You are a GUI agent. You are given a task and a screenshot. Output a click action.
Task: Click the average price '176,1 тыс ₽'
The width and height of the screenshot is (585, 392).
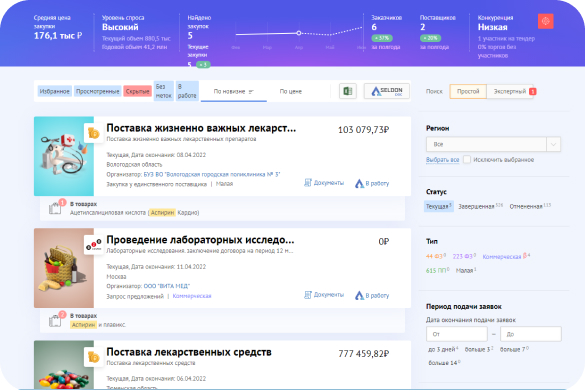[x=58, y=36]
